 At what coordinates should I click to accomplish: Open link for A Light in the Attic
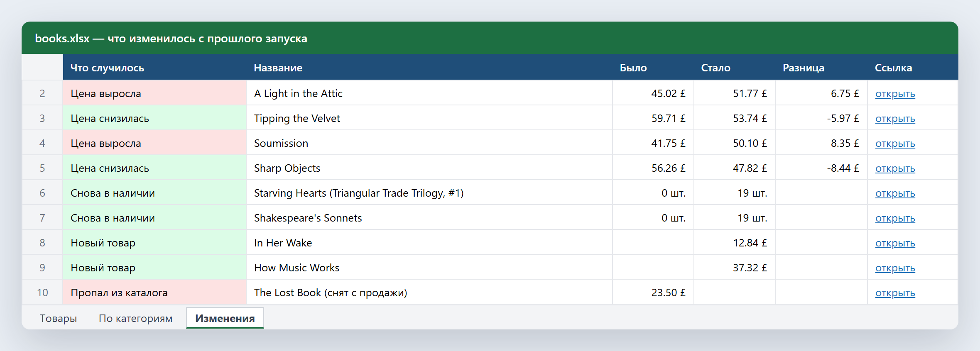pos(895,94)
